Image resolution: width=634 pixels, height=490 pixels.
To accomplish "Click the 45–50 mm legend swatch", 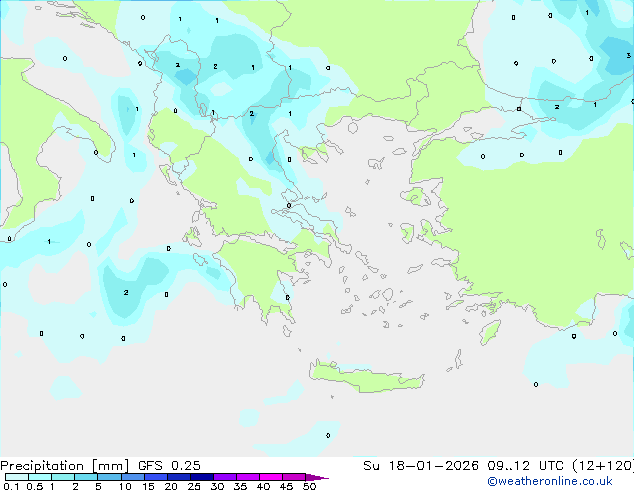I will [x=294, y=477].
